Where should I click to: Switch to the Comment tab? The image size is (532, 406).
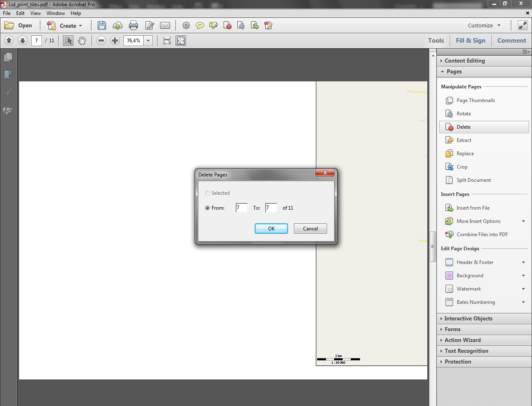coord(512,41)
